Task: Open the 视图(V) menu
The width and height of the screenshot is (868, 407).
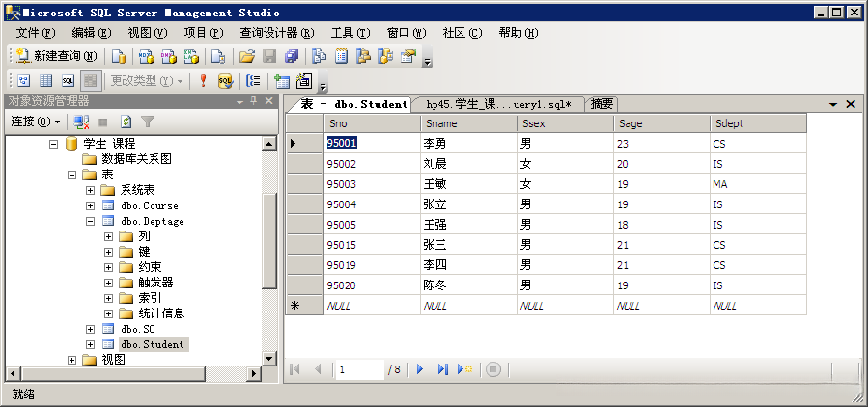Action: (x=148, y=33)
